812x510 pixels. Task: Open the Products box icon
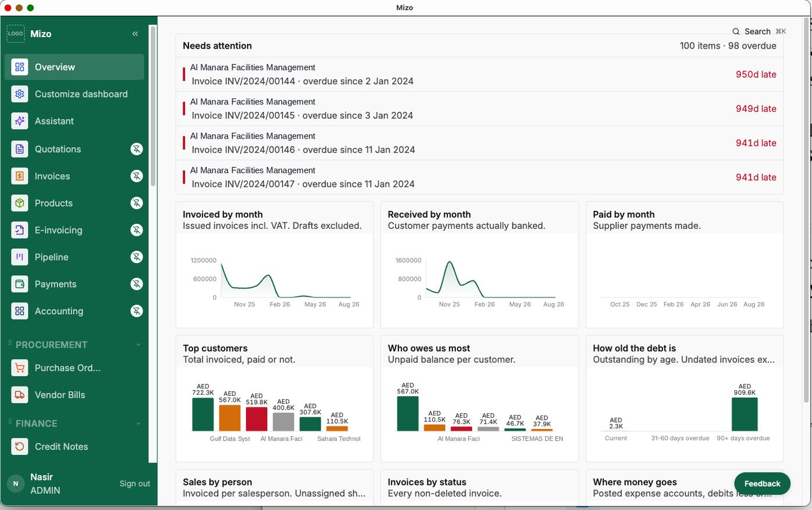(x=20, y=203)
